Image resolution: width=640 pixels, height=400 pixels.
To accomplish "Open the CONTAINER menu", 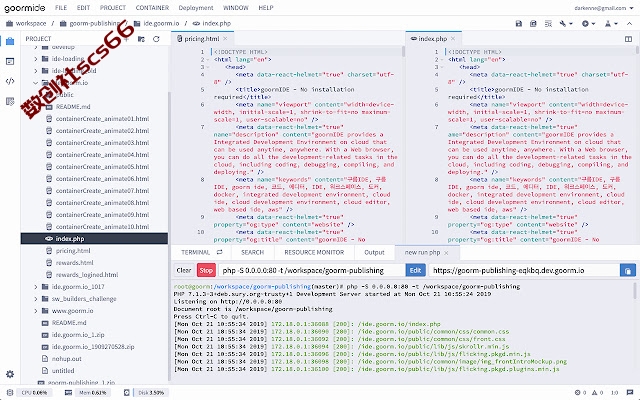I will pos(152,8).
